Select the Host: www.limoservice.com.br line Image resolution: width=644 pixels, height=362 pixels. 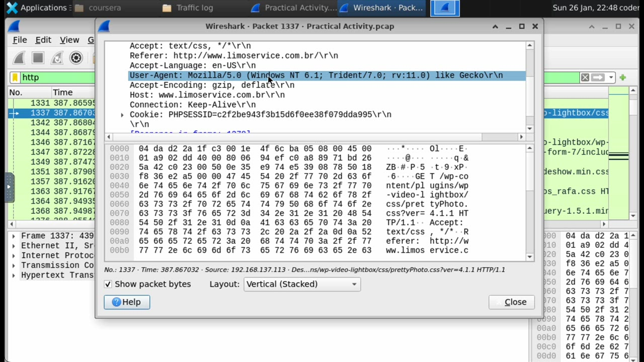[x=207, y=95]
